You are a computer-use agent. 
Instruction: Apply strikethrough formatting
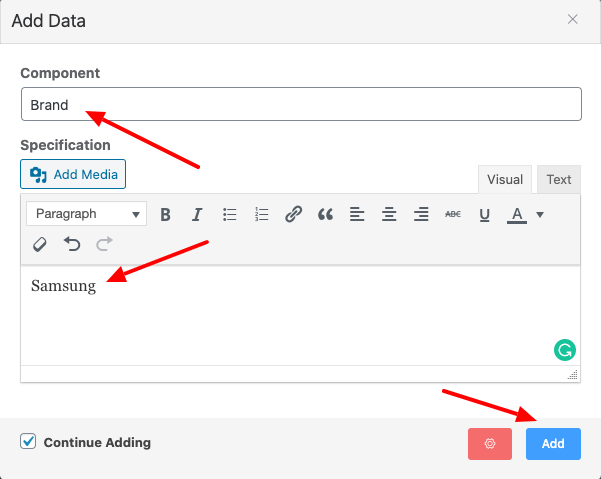[x=453, y=214]
